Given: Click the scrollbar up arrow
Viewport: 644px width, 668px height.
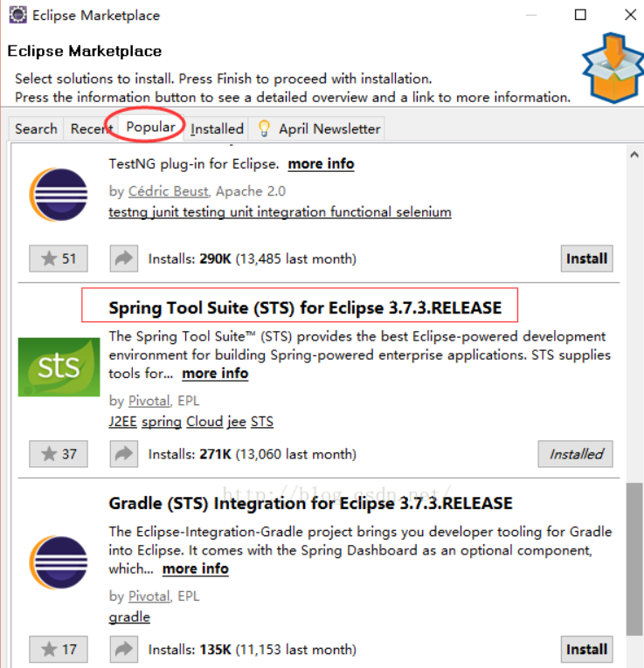Looking at the screenshot, I should click(x=634, y=155).
